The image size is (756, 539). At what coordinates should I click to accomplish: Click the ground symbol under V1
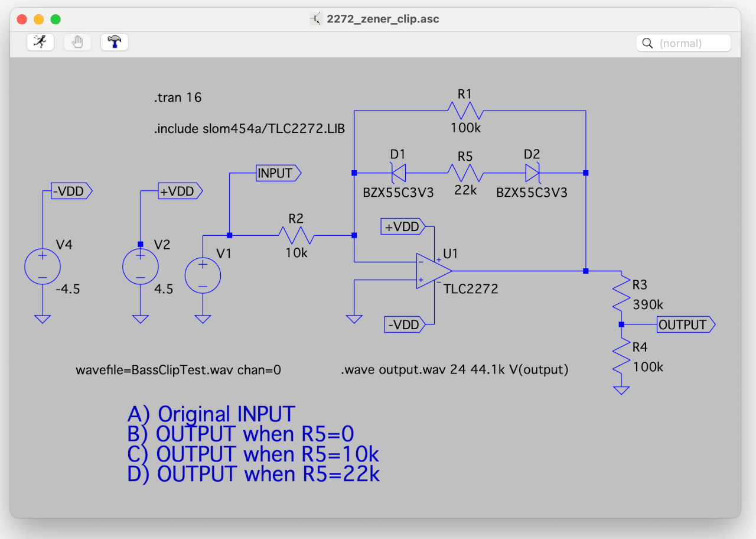click(x=203, y=319)
